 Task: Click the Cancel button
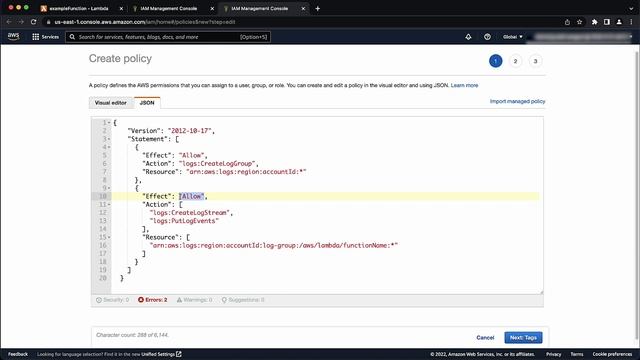485,338
